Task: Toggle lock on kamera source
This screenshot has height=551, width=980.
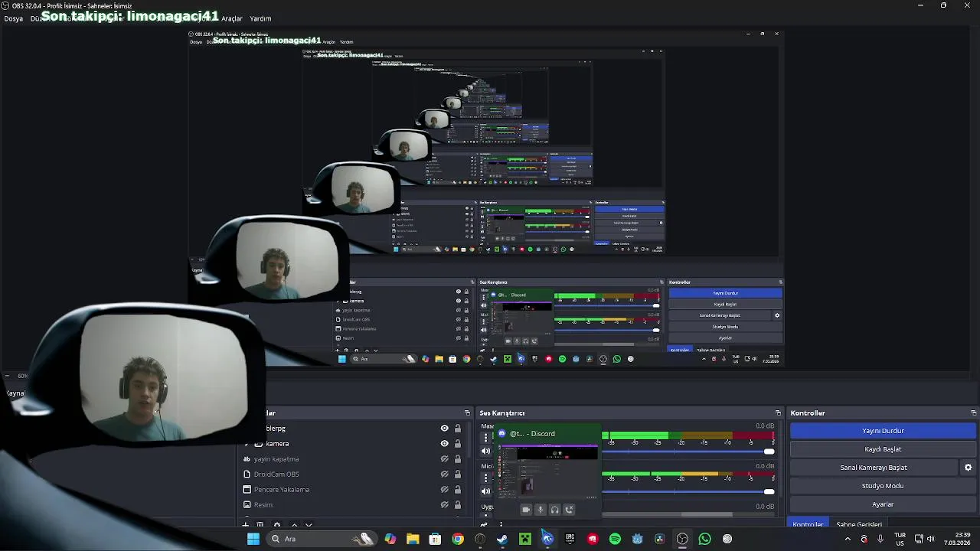Action: (x=458, y=444)
